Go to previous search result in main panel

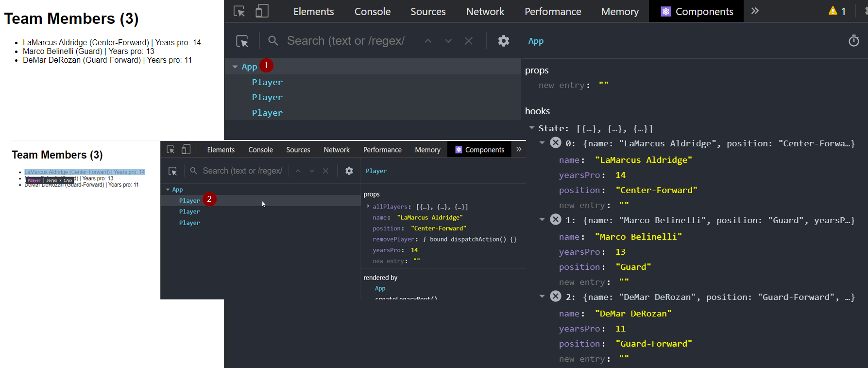(x=428, y=41)
